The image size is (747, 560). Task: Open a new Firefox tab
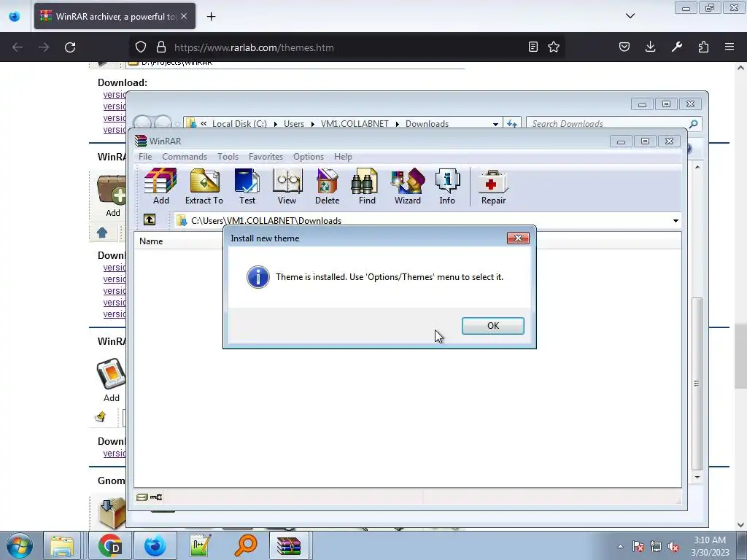[211, 17]
